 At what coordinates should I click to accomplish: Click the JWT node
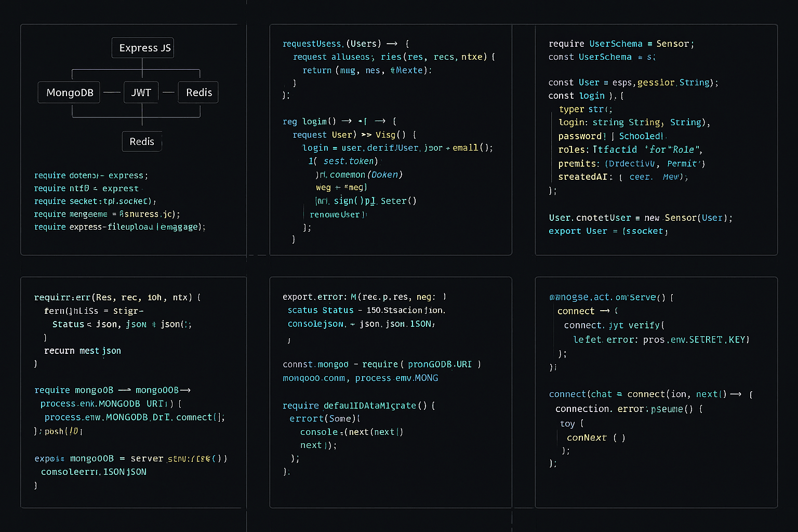pos(141,92)
